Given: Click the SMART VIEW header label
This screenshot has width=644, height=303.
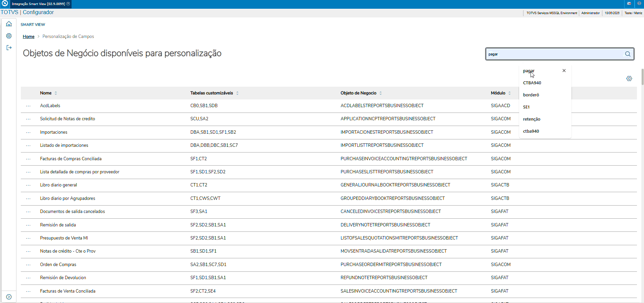Looking at the screenshot, I should click(x=33, y=25).
